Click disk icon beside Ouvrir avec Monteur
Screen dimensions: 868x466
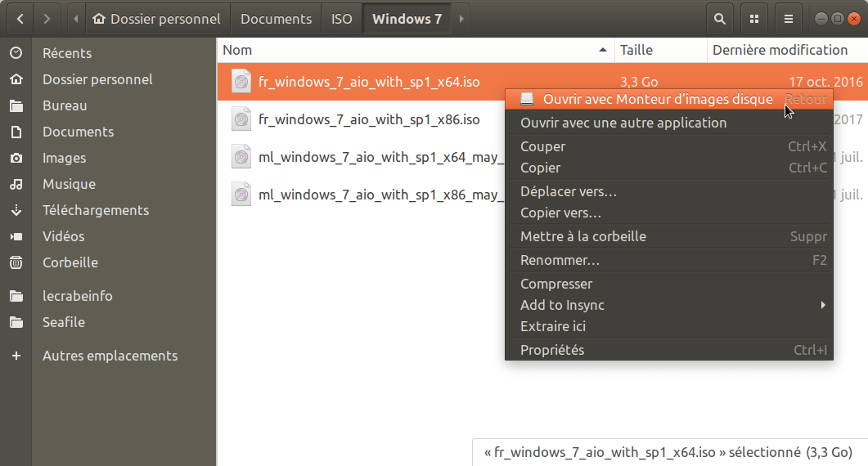pos(527,99)
